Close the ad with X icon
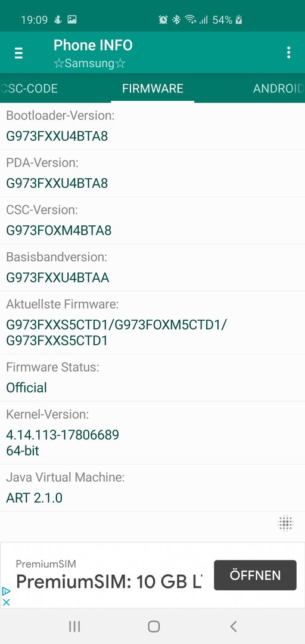Viewport: 305px width, 644px height. point(6,602)
